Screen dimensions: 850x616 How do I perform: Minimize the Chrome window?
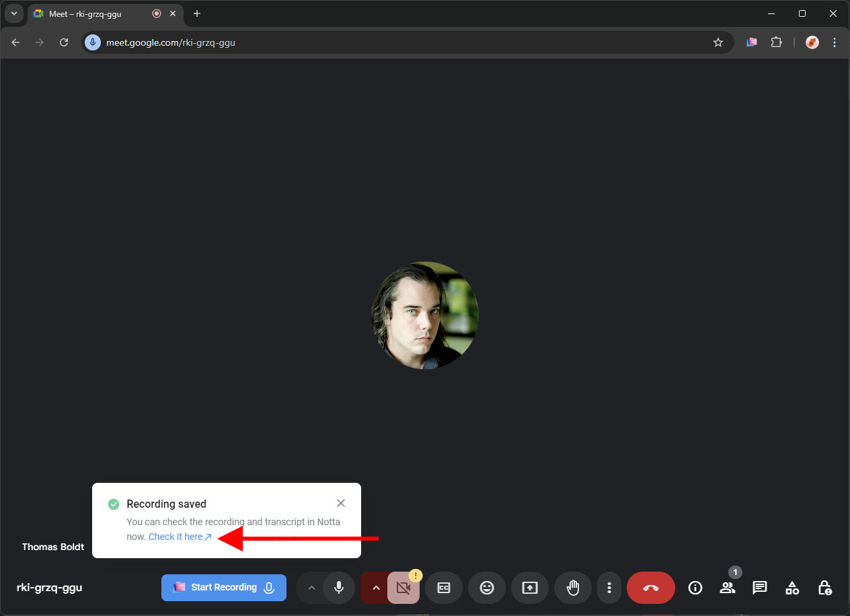pyautogui.click(x=771, y=13)
